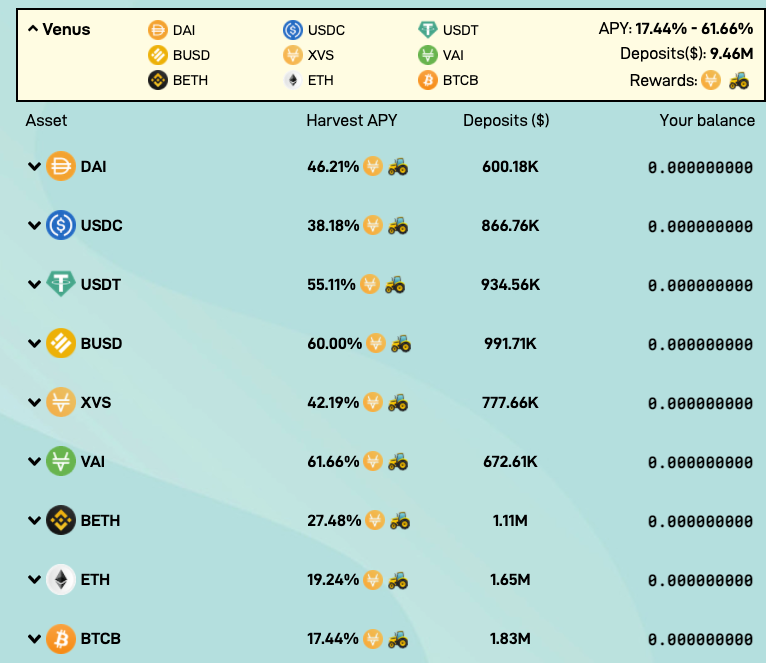Click the USDT Tether icon in asset row
This screenshot has width=766, height=663.
click(x=61, y=284)
